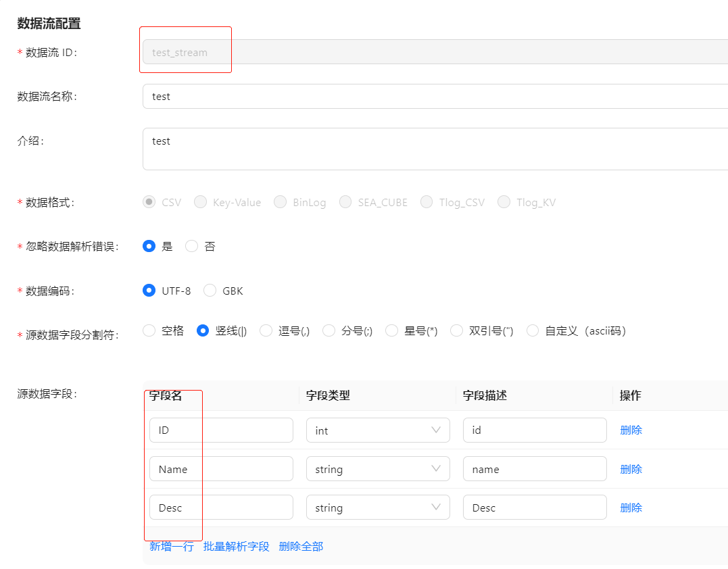Select the 否 radio for ignoring parse errors
728x569 pixels.
click(x=192, y=247)
